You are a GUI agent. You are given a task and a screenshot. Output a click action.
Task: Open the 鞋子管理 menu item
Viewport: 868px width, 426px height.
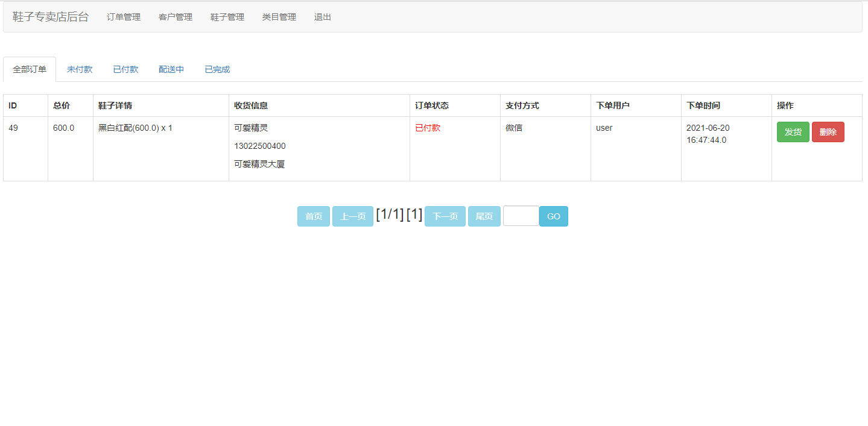coord(227,17)
